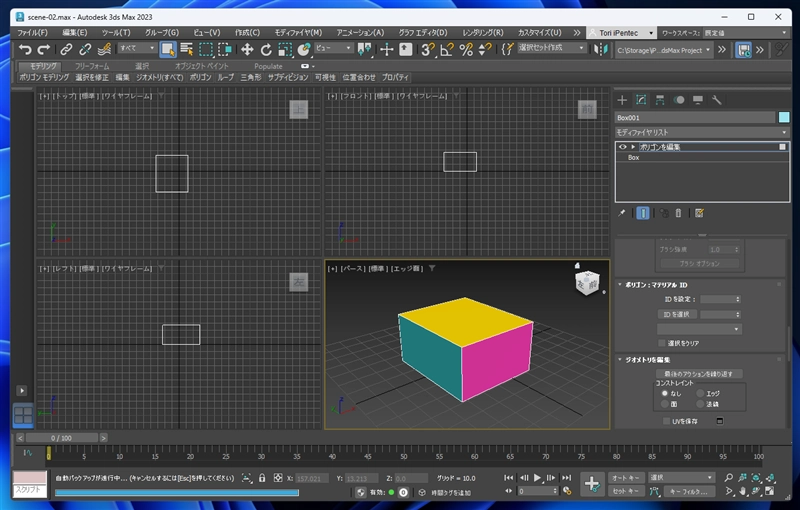Screen dimensions: 800x510
Task: Open the Motion panel icon
Action: [679, 100]
